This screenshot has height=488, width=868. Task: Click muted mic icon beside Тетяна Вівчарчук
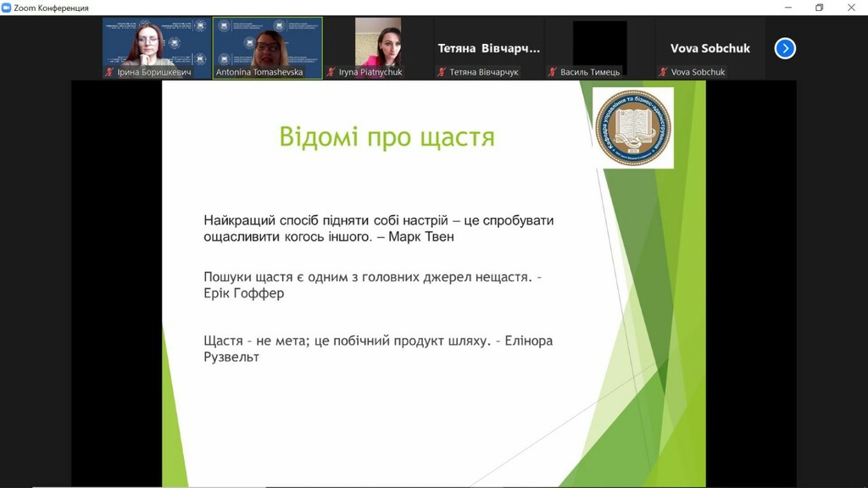tap(441, 72)
